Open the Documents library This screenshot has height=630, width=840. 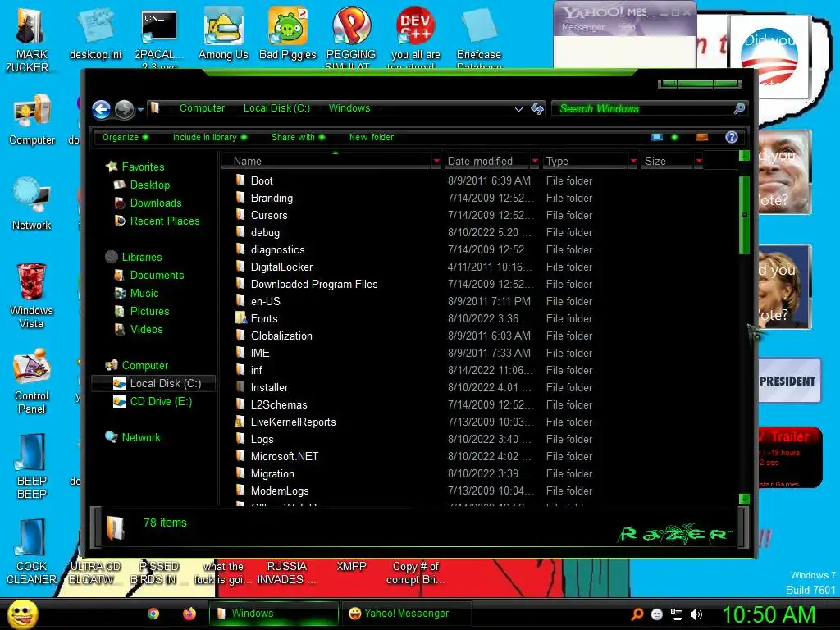pos(157,275)
